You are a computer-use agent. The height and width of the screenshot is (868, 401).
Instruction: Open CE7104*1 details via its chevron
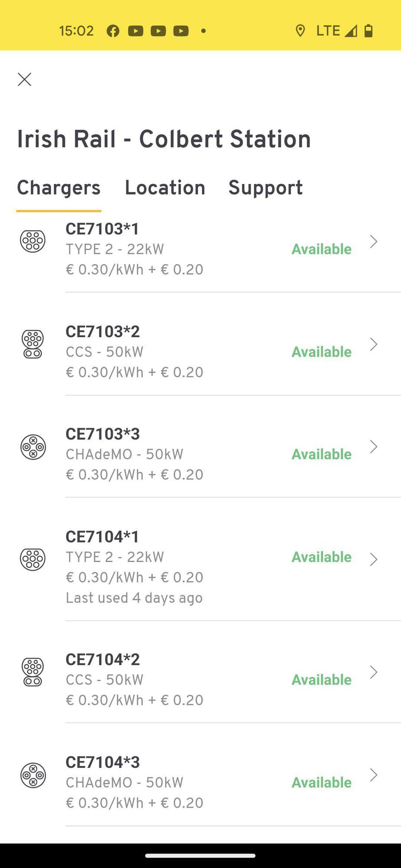373,559
